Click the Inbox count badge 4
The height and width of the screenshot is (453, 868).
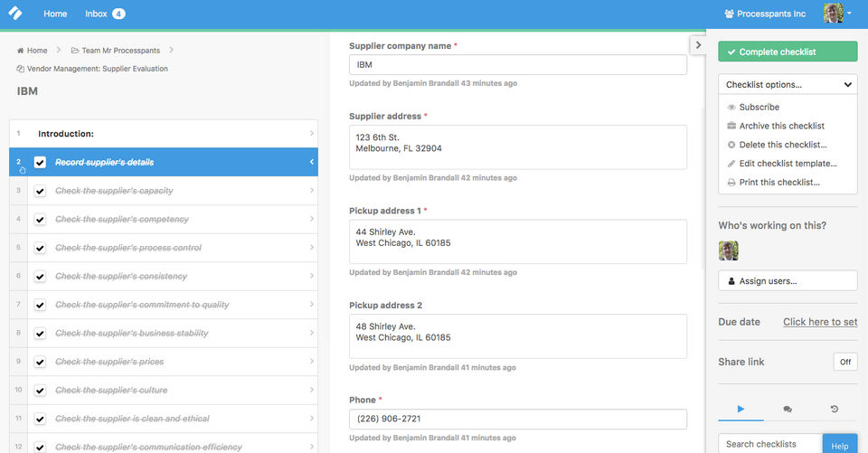click(118, 14)
